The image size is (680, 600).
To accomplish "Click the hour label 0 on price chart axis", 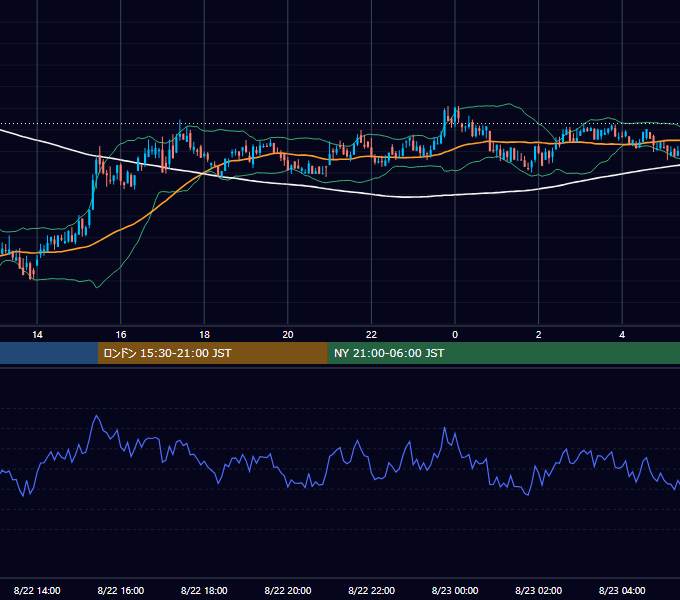I will tap(455, 335).
